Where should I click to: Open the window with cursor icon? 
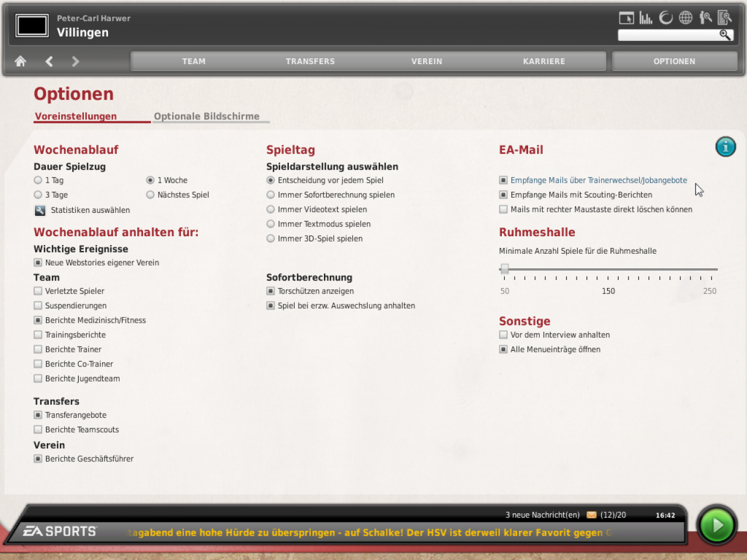[x=626, y=18]
